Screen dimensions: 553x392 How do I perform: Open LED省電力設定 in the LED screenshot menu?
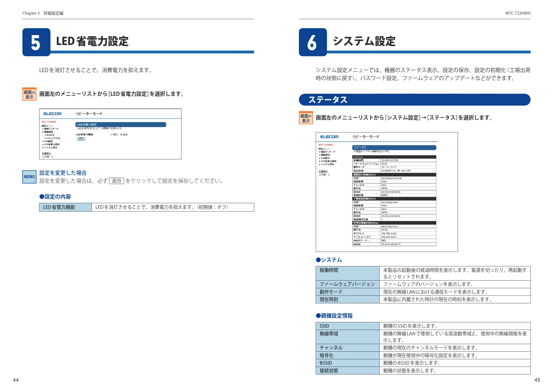point(51,144)
